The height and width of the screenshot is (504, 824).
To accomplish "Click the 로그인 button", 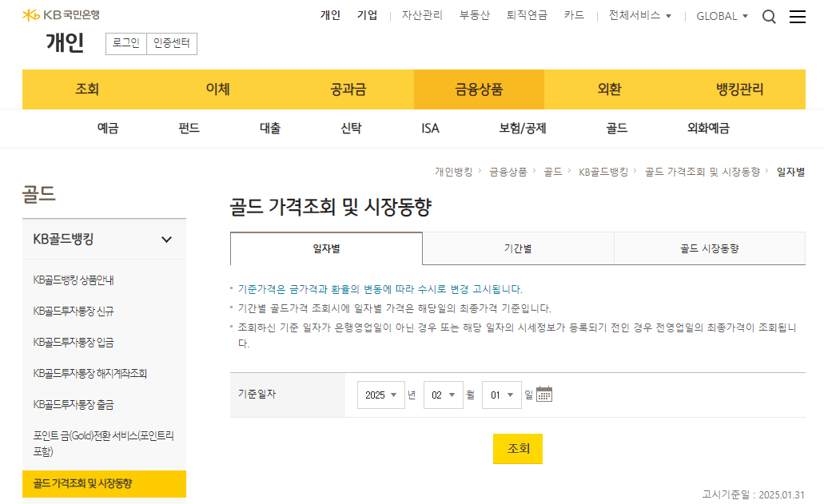I will [x=126, y=44].
